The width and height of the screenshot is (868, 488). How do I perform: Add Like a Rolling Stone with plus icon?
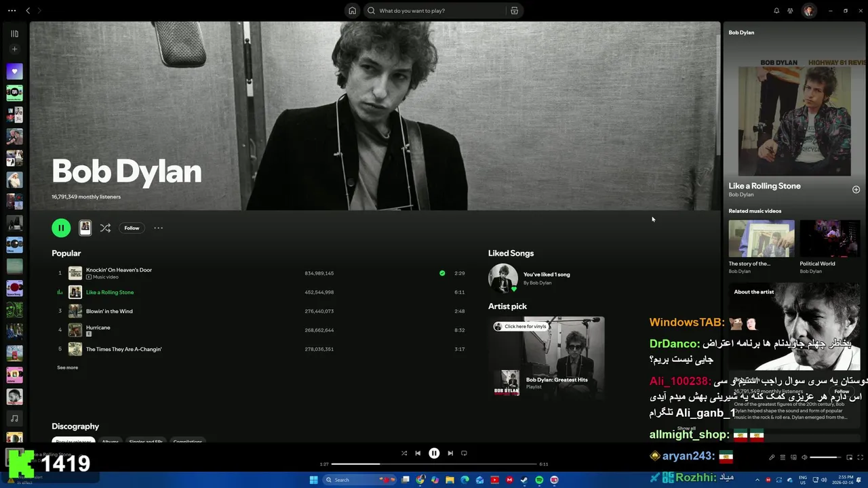click(856, 190)
